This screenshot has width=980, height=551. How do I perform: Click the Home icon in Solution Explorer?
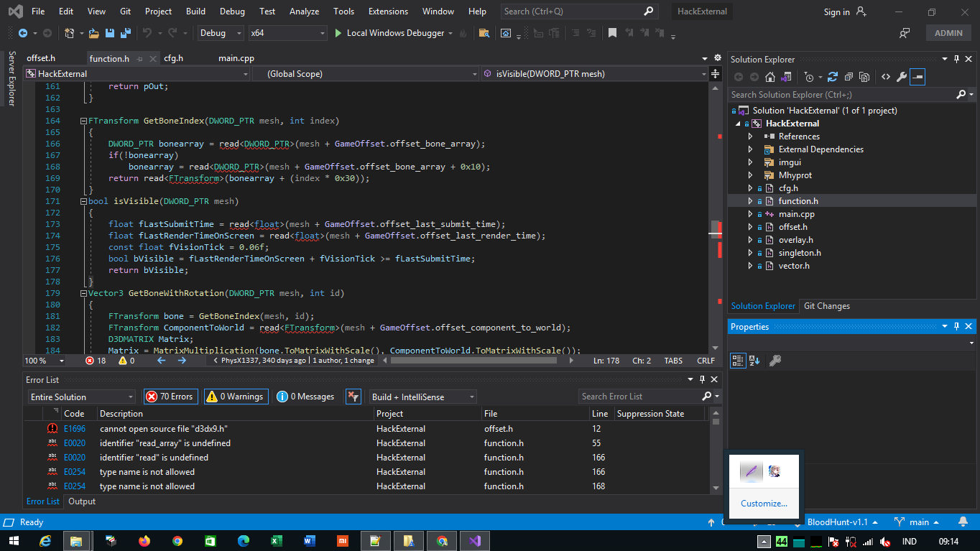coord(770,77)
